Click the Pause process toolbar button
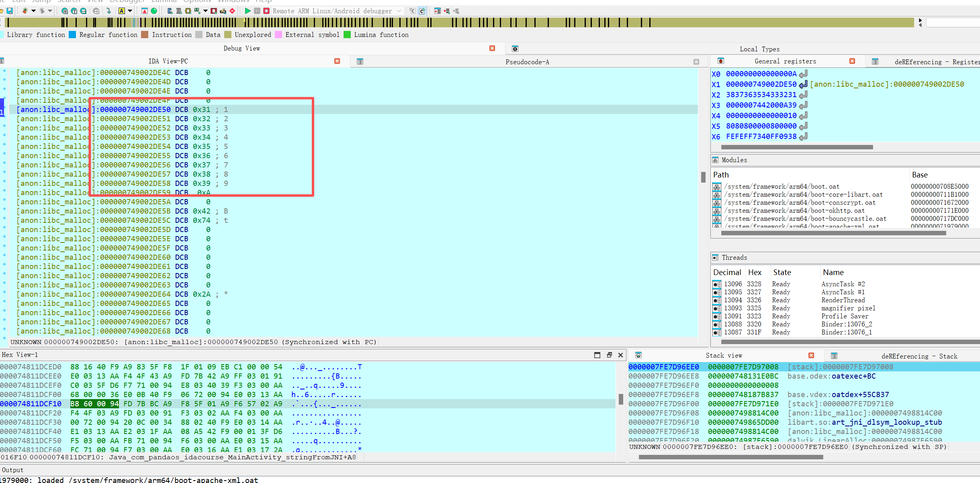The height and width of the screenshot is (483, 980). (257, 11)
